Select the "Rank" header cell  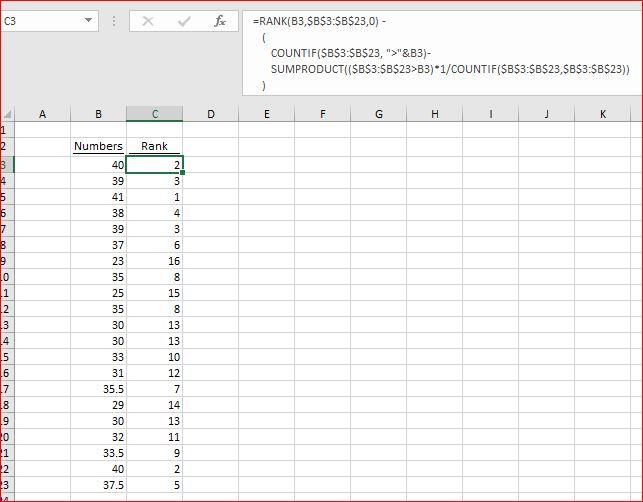155,146
